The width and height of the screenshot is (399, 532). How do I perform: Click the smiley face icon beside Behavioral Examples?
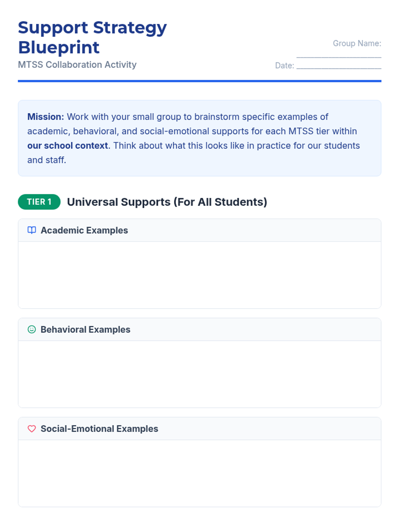[32, 329]
